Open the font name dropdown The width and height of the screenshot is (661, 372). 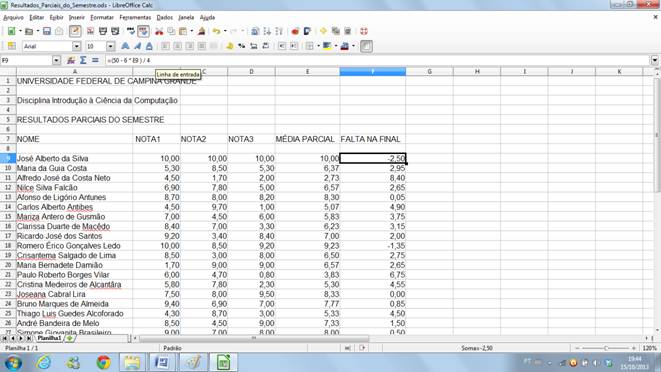click(x=76, y=46)
